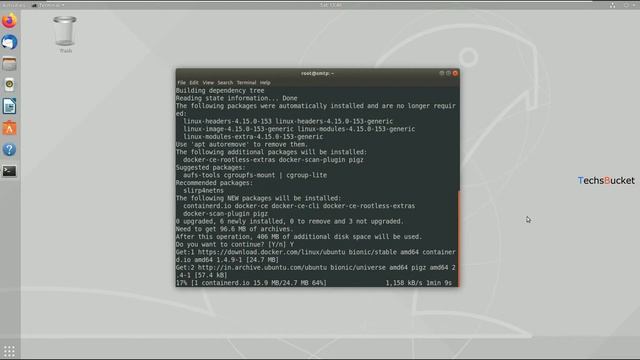
Task: Open the terminal Search menu
Action: tap(225, 82)
